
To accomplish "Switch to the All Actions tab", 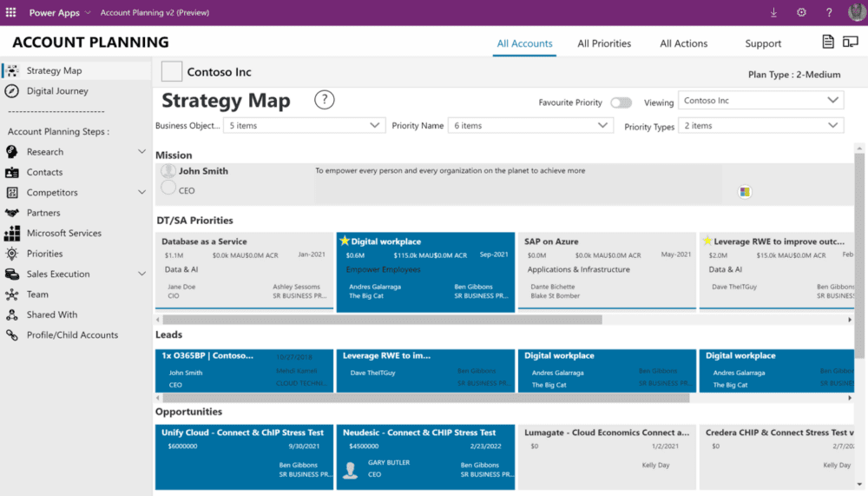I will point(683,43).
